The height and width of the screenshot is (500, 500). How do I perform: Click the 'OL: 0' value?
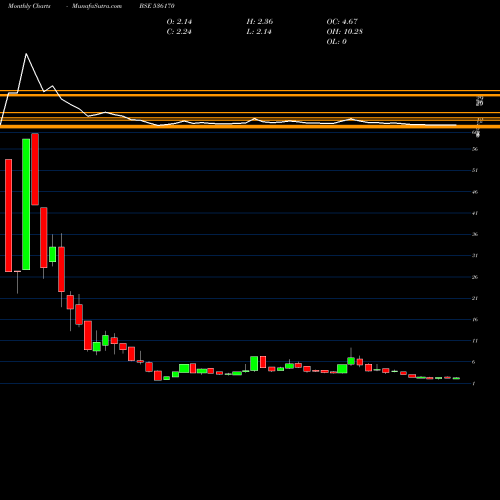(336, 41)
